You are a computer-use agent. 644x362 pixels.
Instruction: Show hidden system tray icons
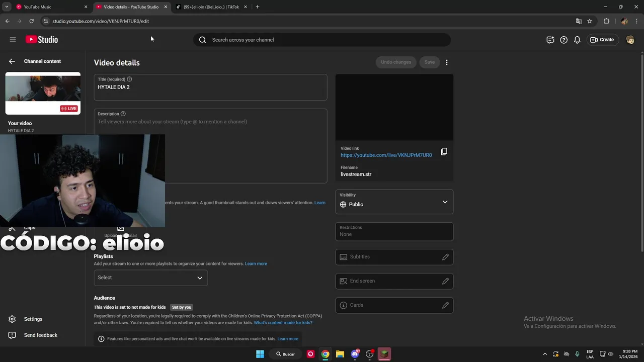click(x=544, y=354)
